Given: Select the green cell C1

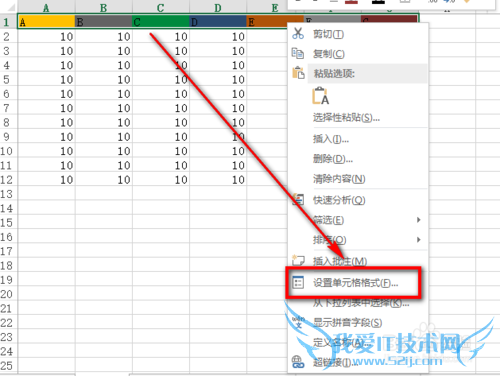Looking at the screenshot, I should pyautogui.click(x=161, y=22).
